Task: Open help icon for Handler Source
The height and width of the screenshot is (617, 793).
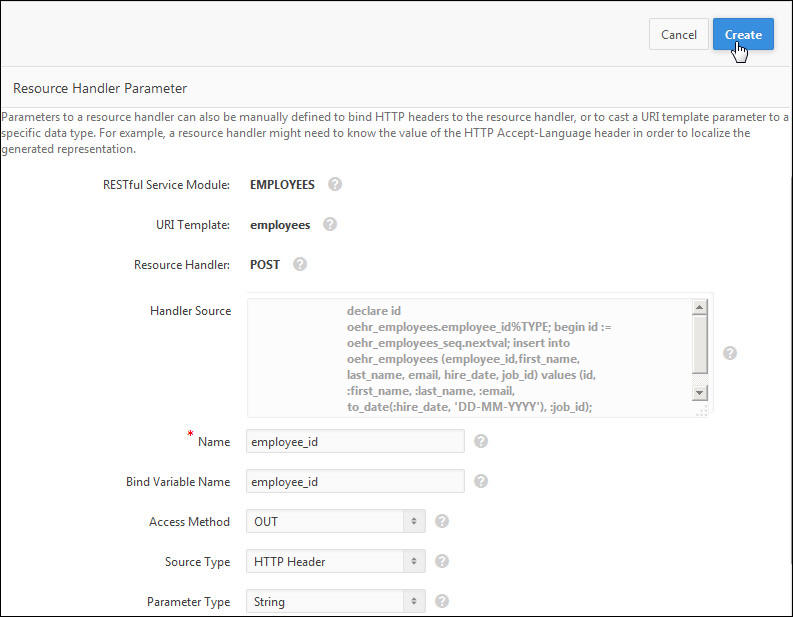Action: [x=730, y=353]
